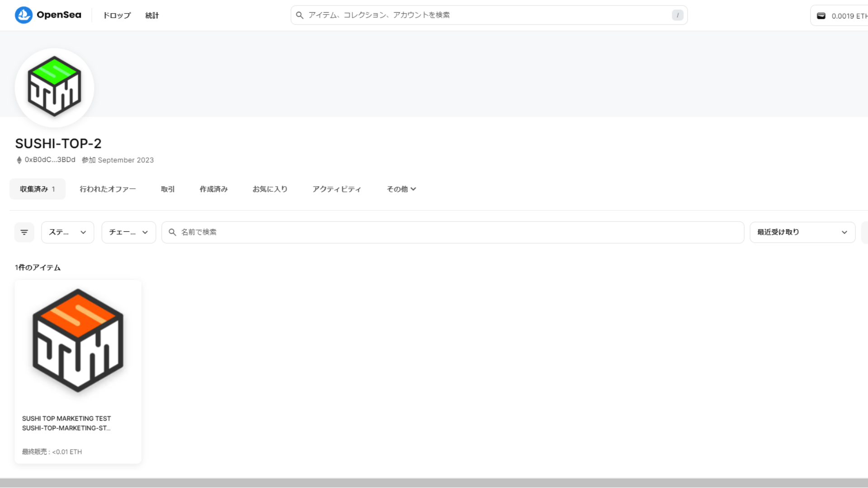Click the SUSHI-TOP-2 profile name
The image size is (868, 488).
(x=58, y=143)
